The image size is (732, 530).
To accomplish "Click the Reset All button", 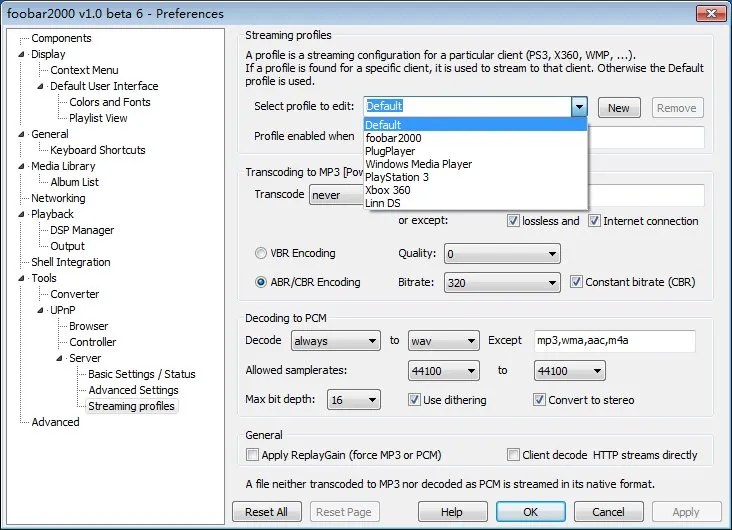I will pos(267,512).
